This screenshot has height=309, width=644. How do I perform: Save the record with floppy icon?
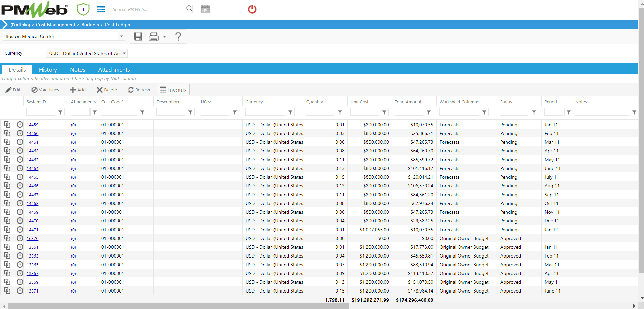click(138, 36)
